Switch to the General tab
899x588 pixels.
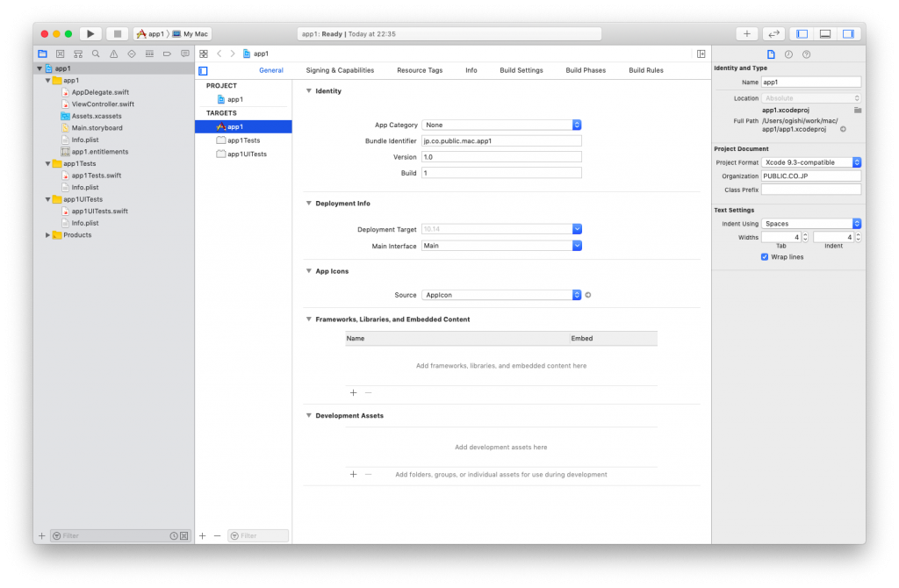tap(271, 70)
